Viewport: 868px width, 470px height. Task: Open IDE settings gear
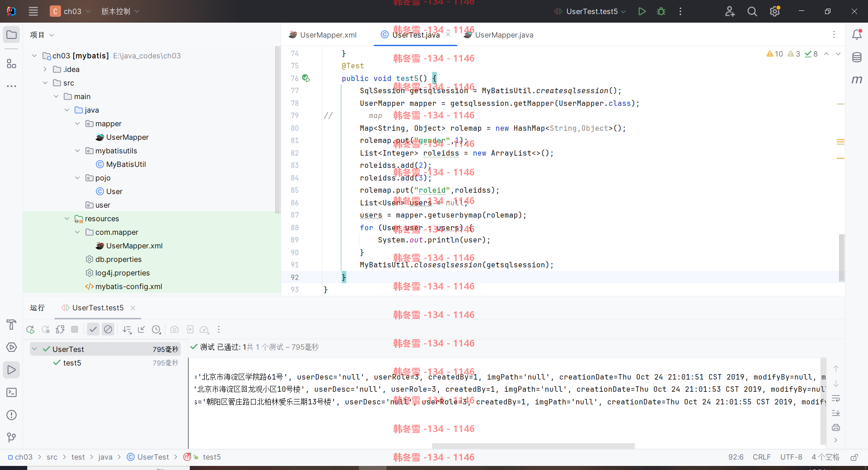(x=775, y=11)
